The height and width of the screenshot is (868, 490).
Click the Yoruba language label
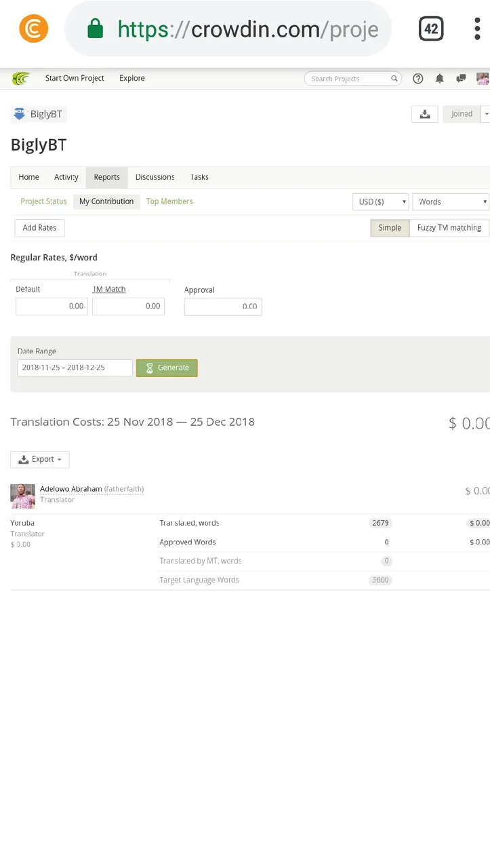(x=22, y=523)
